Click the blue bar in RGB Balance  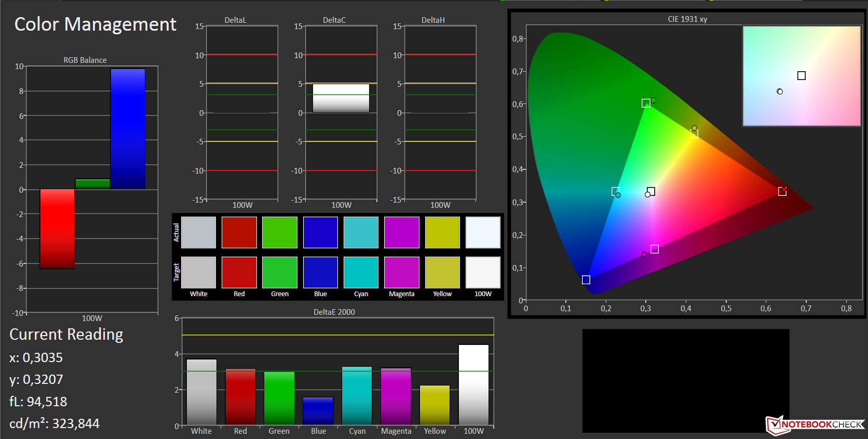(128, 129)
